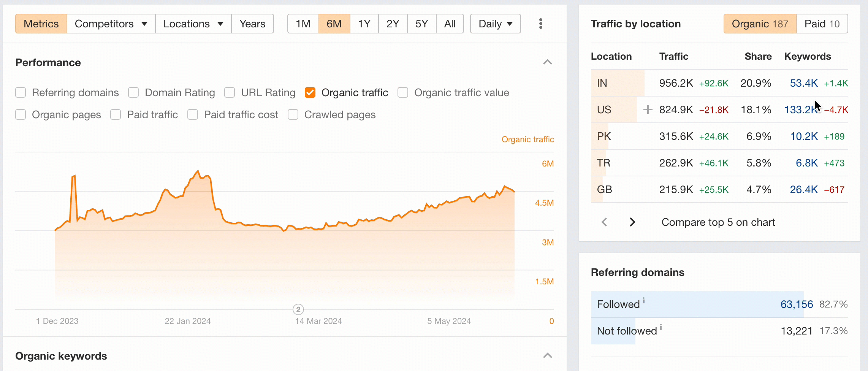Open the Locations dropdown
The height and width of the screenshot is (371, 868).
[x=193, y=24]
